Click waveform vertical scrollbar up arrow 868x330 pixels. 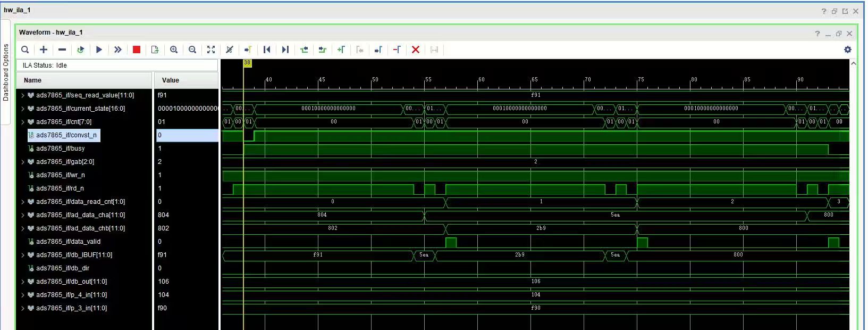click(854, 63)
